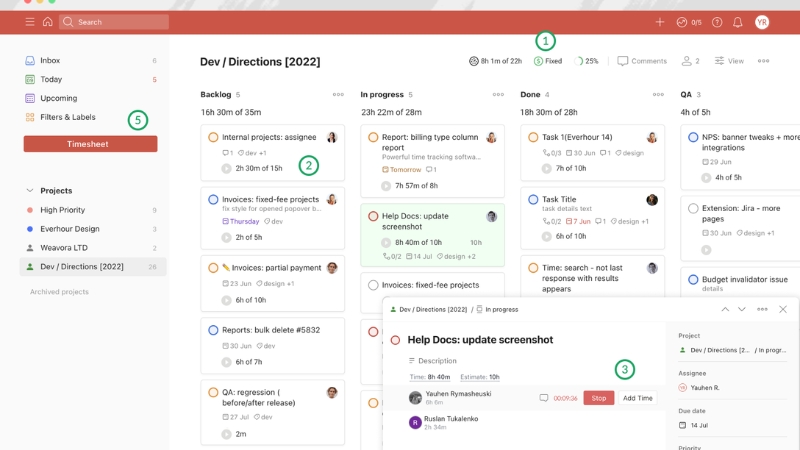Image resolution: width=800 pixels, height=450 pixels.
Task: Open the help question mark icon
Action: [717, 22]
